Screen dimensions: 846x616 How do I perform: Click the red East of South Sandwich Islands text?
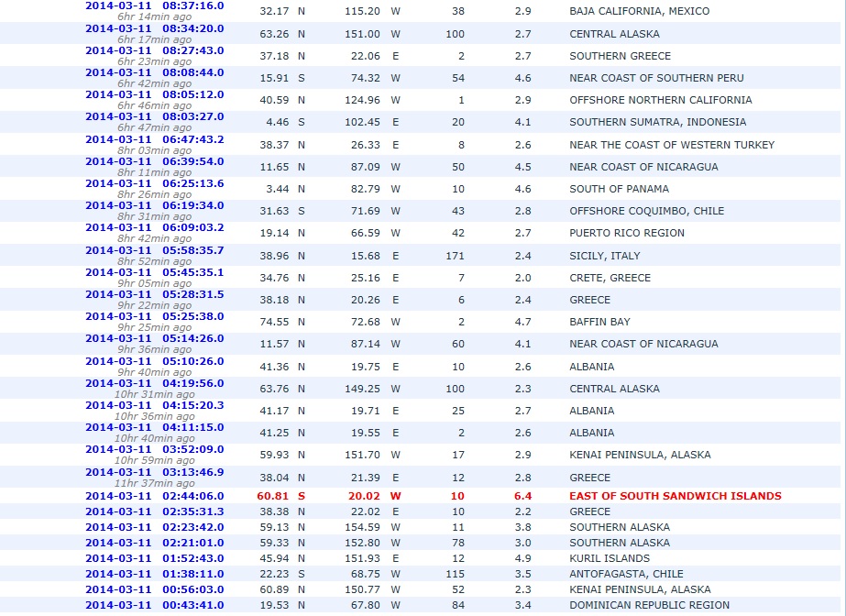(x=675, y=496)
